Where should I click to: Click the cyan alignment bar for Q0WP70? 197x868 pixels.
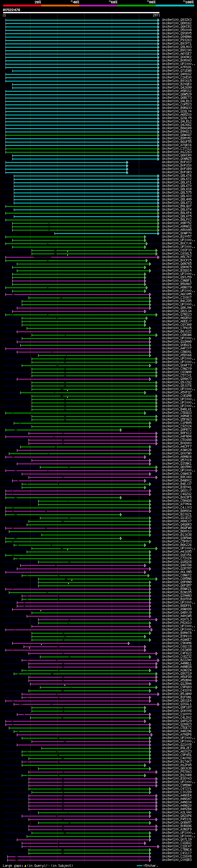[x=107, y=233]
